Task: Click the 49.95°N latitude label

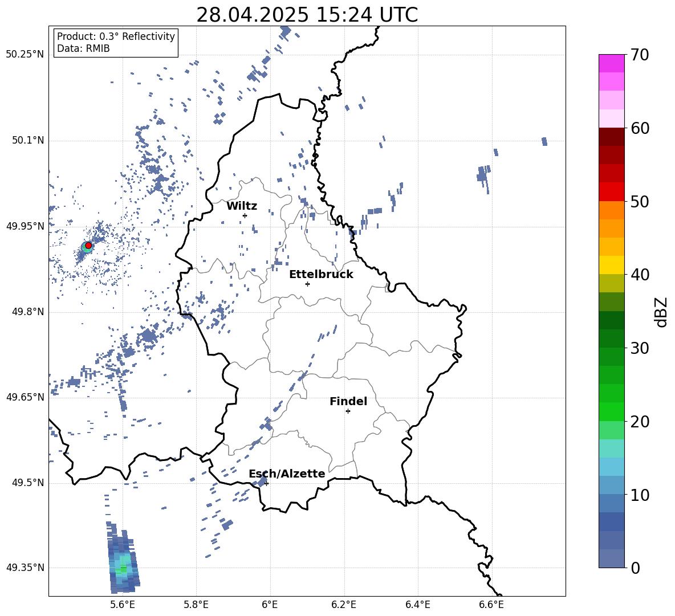Action: point(25,226)
